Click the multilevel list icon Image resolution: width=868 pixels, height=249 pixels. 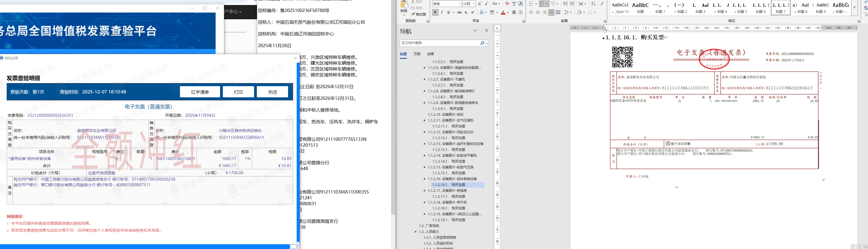click(x=553, y=4)
